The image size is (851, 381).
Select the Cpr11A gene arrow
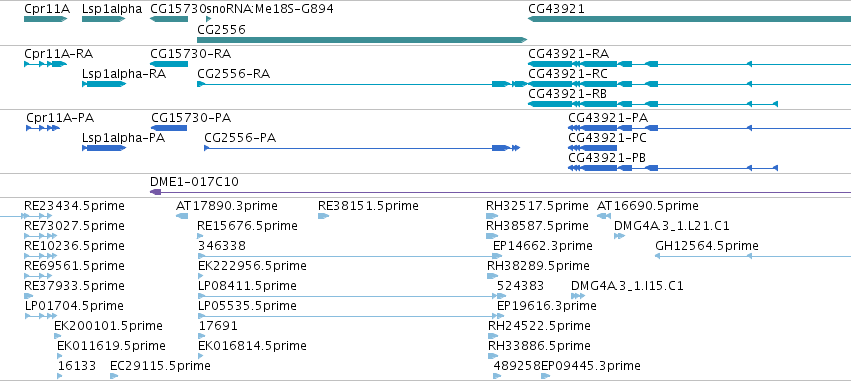point(45,19)
